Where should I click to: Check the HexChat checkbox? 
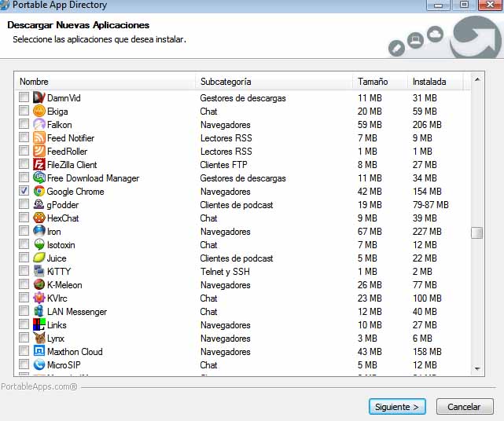point(24,218)
